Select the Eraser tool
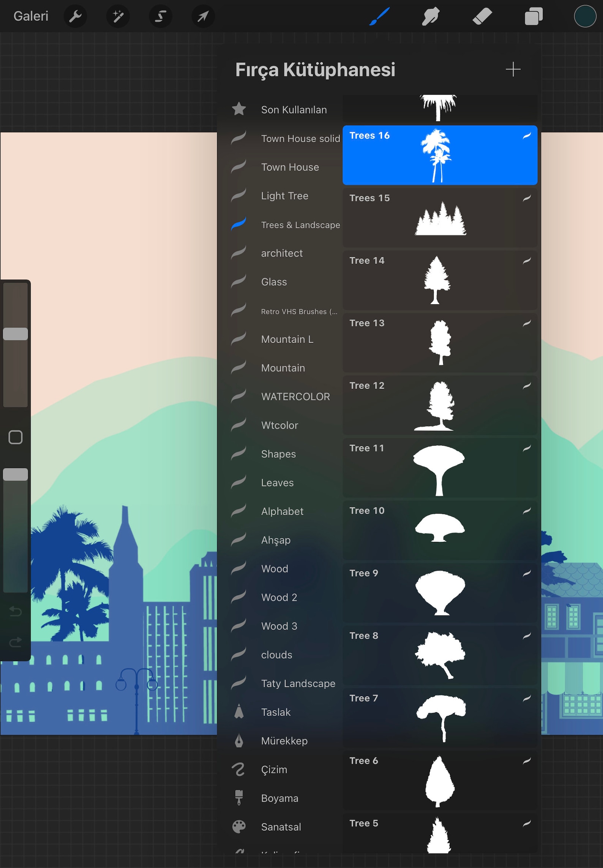 (482, 16)
